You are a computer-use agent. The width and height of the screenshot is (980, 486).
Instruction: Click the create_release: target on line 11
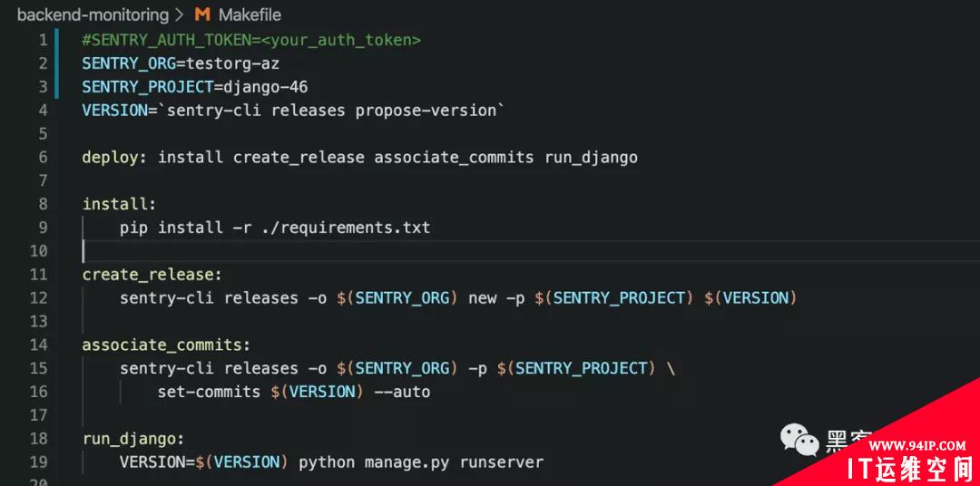pyautogui.click(x=152, y=274)
